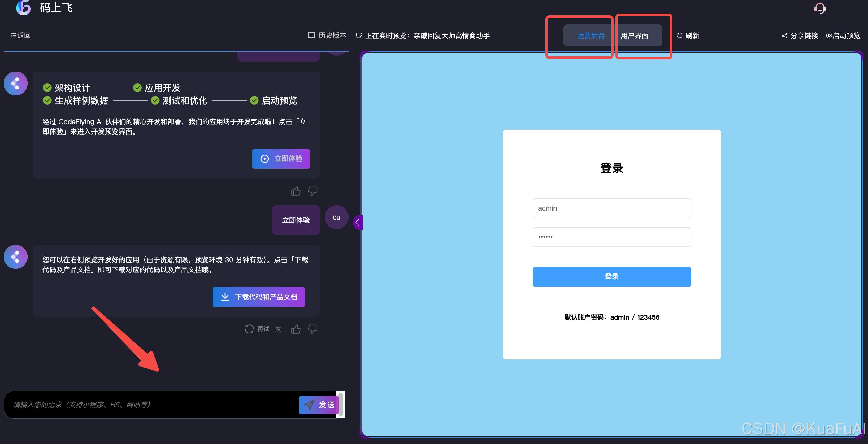The width and height of the screenshot is (868, 444).
Task: Thumbs down the download code message
Action: point(313,329)
